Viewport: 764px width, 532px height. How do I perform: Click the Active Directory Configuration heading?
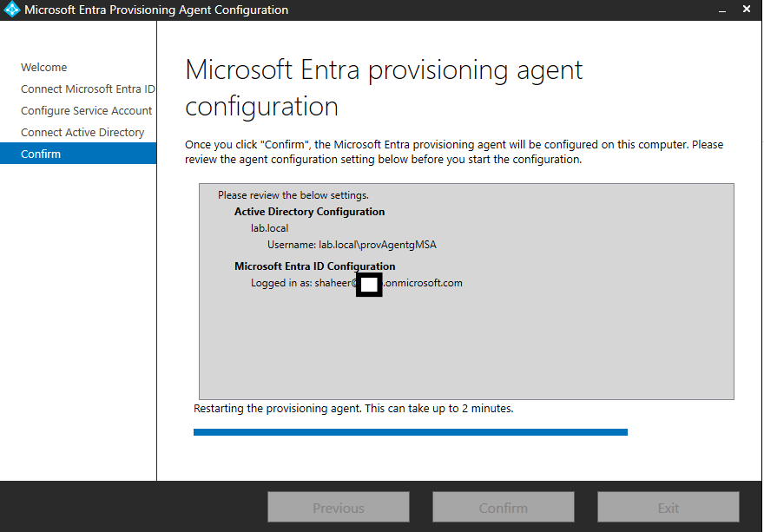click(309, 212)
